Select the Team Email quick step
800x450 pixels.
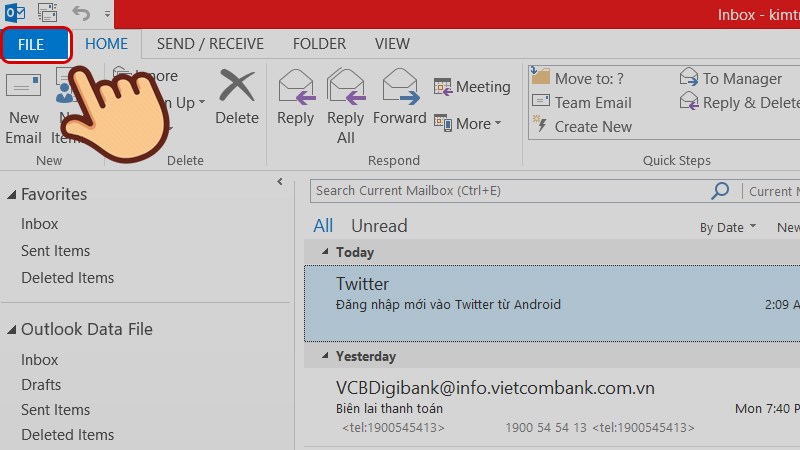[x=582, y=103]
